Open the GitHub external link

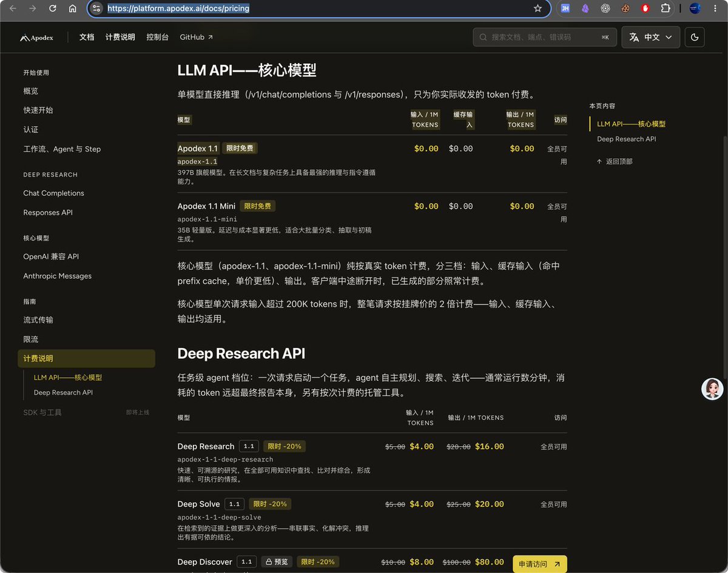(197, 37)
